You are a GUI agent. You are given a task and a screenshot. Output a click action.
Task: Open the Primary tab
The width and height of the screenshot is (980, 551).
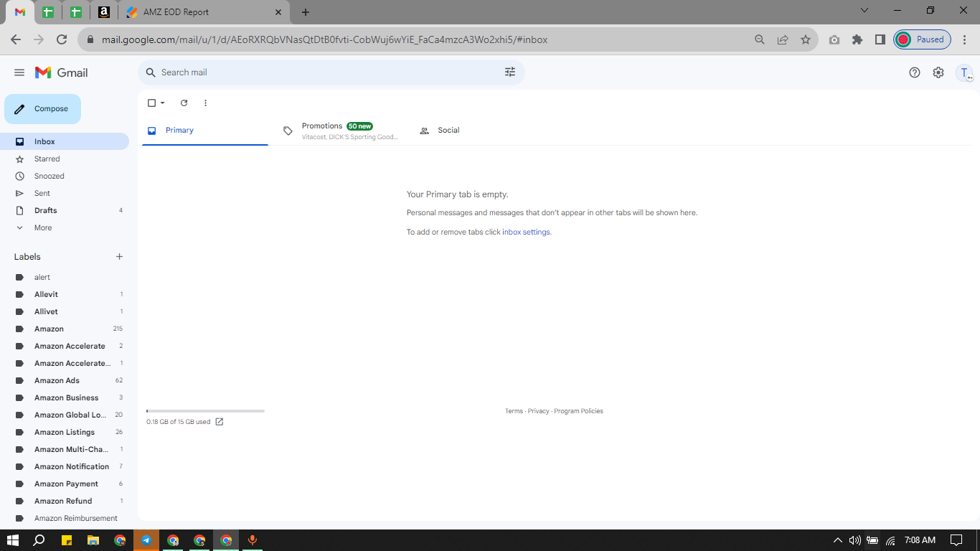(205, 131)
